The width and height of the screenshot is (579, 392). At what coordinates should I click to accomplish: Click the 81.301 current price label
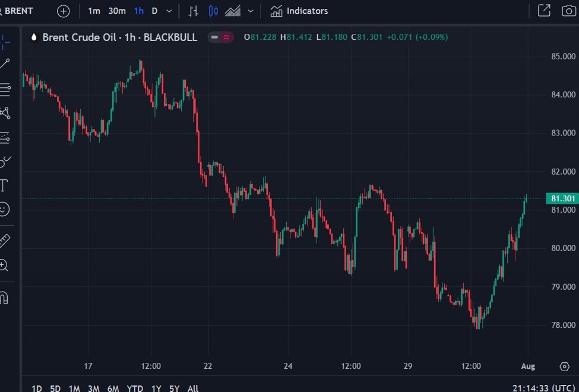pos(562,198)
